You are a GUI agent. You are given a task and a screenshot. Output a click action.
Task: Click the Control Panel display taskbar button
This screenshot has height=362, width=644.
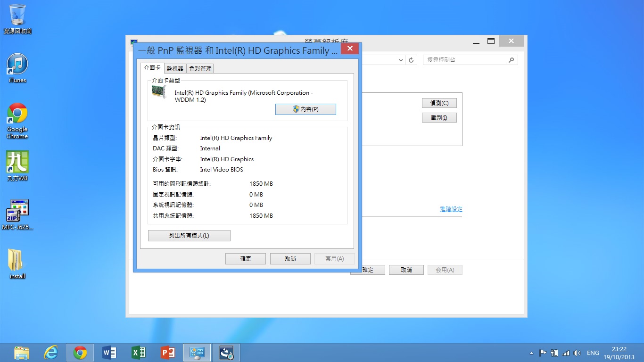197,353
